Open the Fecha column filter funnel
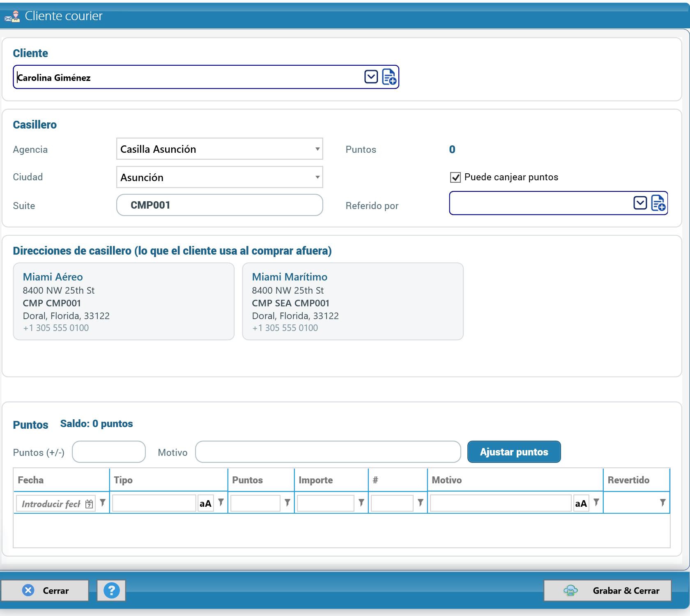 click(x=103, y=503)
